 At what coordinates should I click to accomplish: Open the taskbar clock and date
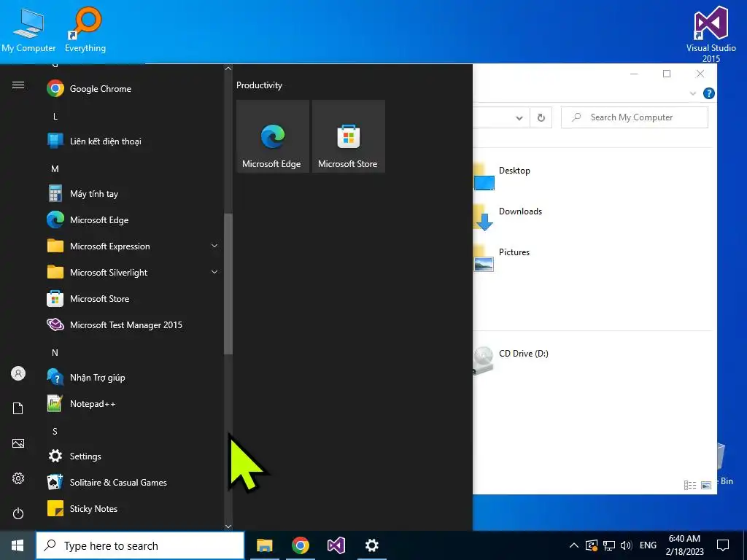click(x=684, y=545)
